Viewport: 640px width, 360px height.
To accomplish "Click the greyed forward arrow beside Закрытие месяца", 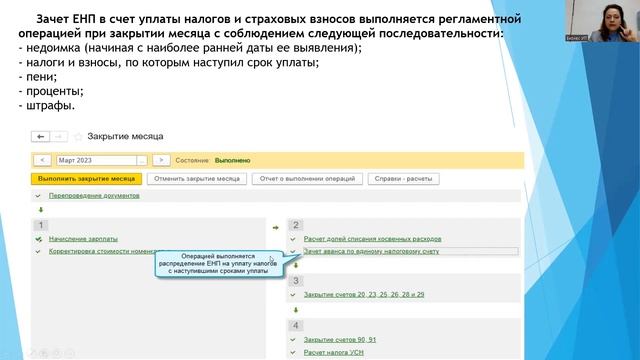I will coord(59,136).
